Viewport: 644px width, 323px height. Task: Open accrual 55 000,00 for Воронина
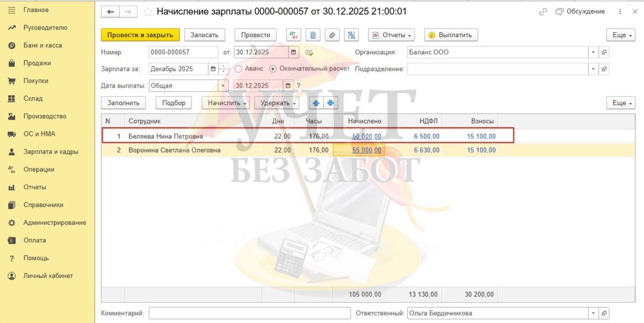[367, 150]
